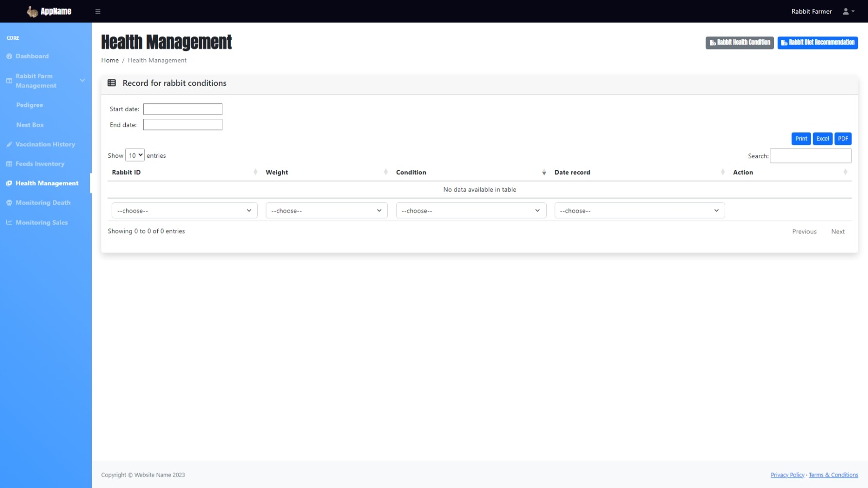Open the show entries count dropdown

click(x=135, y=155)
